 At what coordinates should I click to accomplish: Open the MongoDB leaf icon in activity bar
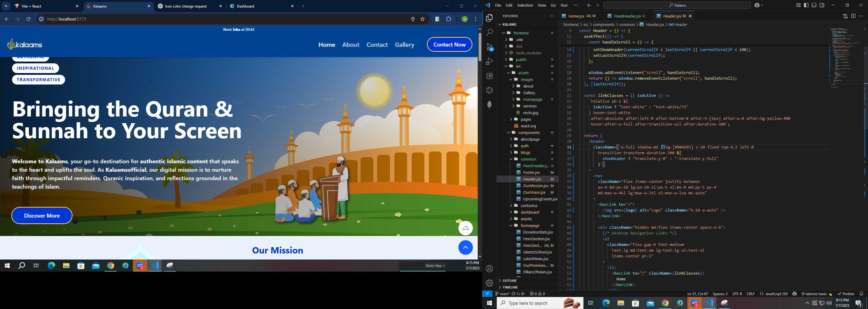coord(489,105)
